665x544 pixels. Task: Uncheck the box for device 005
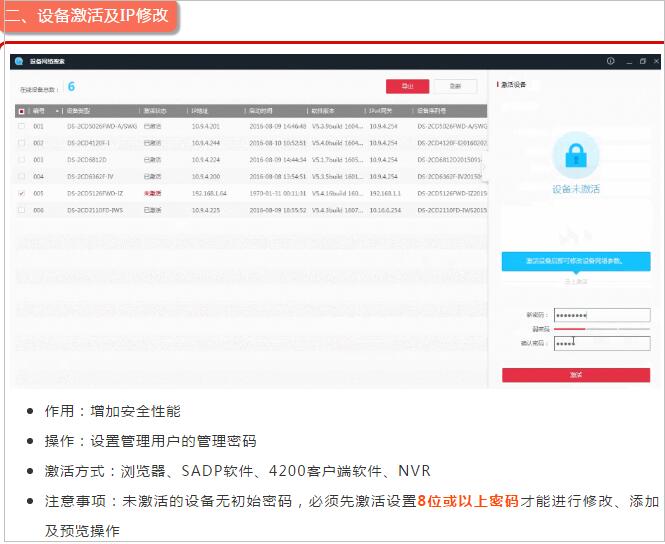coord(22,193)
